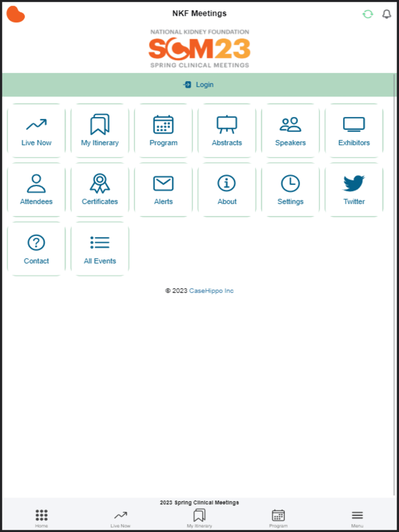
Task: Open the All Events list tile
Action: coord(100,249)
